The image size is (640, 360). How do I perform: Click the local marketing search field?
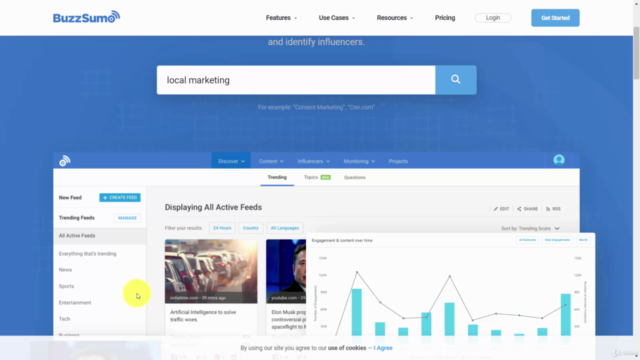pos(296,80)
